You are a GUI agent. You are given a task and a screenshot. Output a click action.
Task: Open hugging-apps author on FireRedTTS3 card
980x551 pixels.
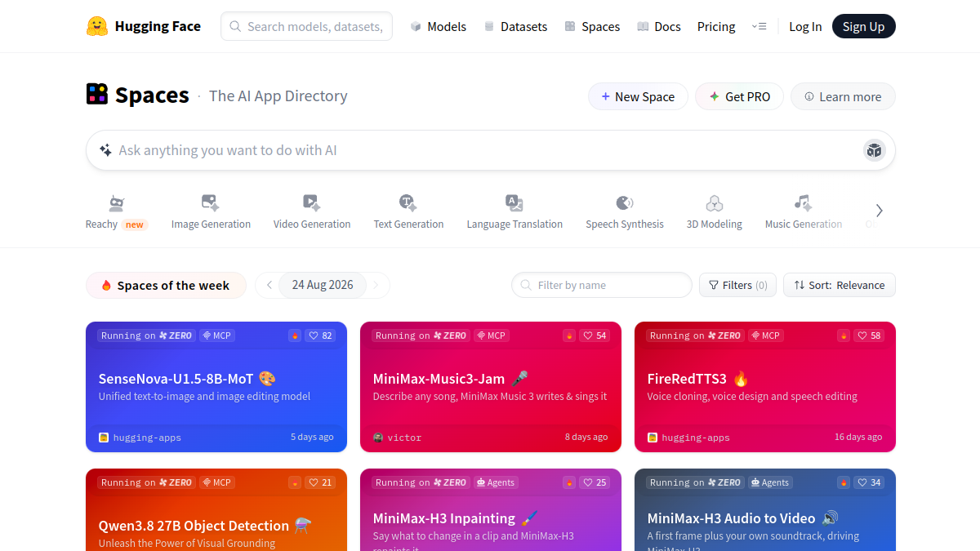pyautogui.click(x=689, y=438)
